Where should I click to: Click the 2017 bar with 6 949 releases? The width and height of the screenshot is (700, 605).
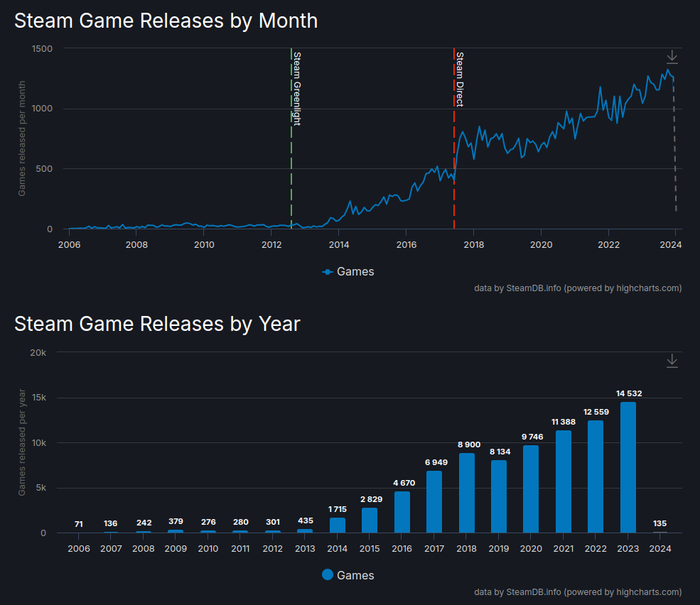click(434, 501)
